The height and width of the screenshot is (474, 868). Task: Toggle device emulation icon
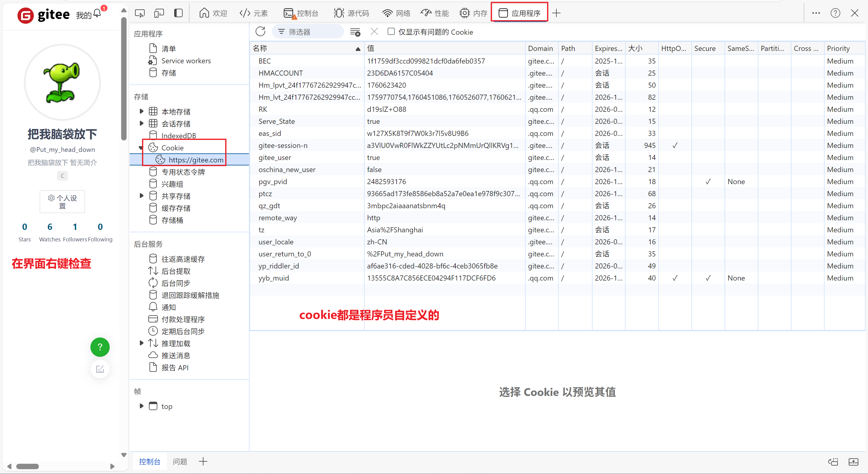pyautogui.click(x=159, y=13)
